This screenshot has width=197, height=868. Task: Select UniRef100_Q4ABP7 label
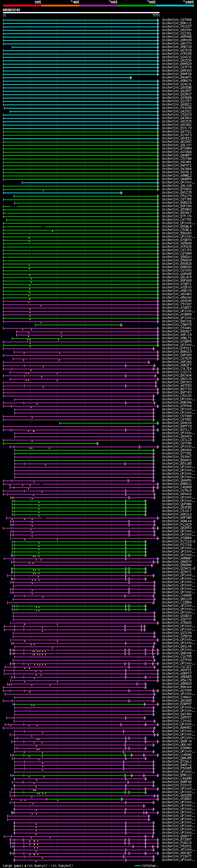coord(177,155)
